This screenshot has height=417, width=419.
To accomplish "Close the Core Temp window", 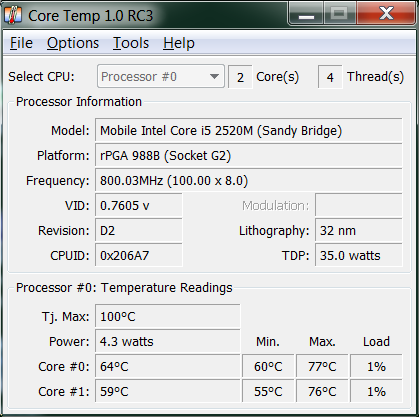I will tap(386, 13).
